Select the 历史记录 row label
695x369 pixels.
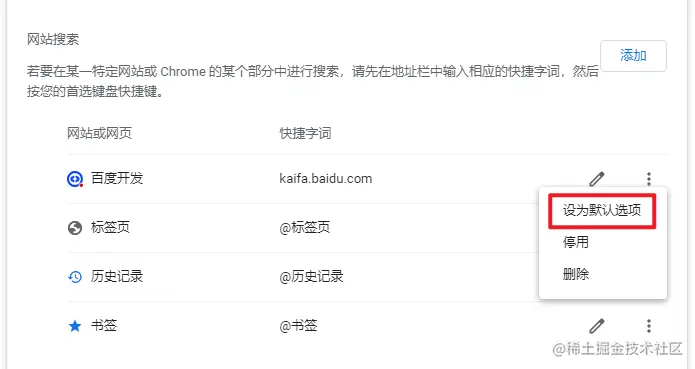(x=117, y=276)
